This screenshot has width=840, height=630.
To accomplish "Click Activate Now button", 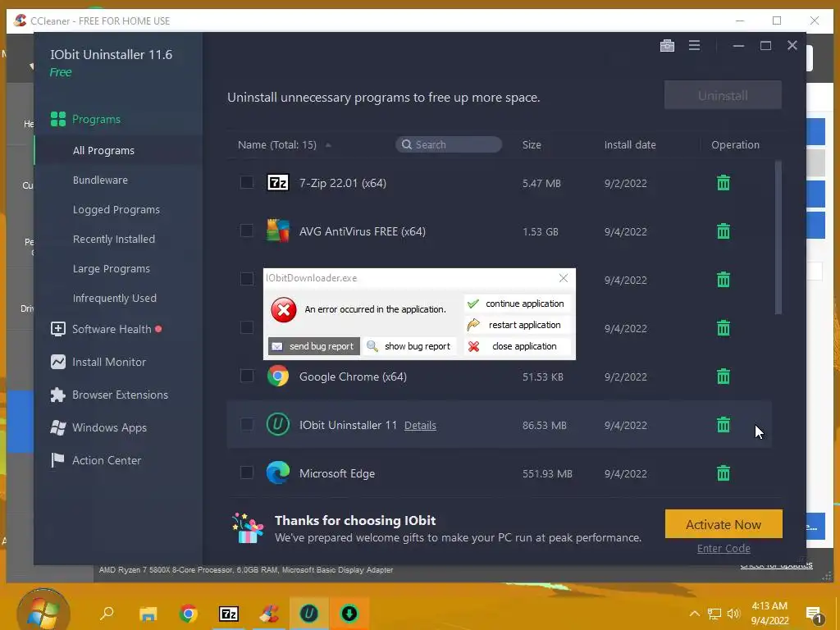I will (x=724, y=524).
